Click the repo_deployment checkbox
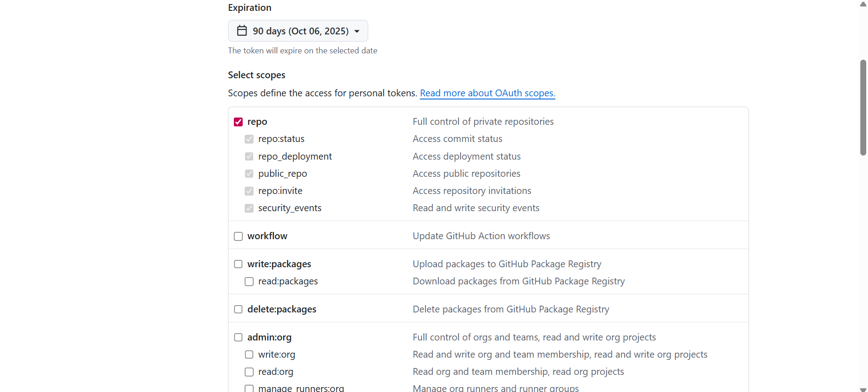868x392 pixels. coord(249,156)
